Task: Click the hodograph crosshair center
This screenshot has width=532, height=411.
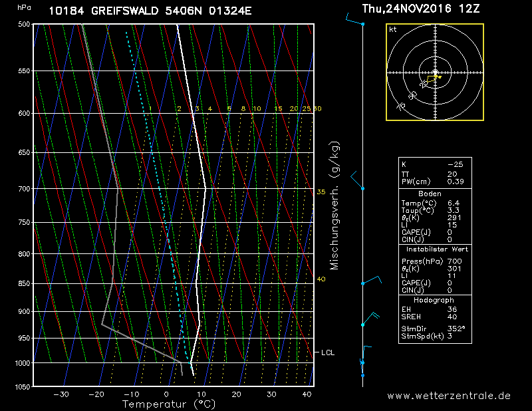Action: click(435, 72)
